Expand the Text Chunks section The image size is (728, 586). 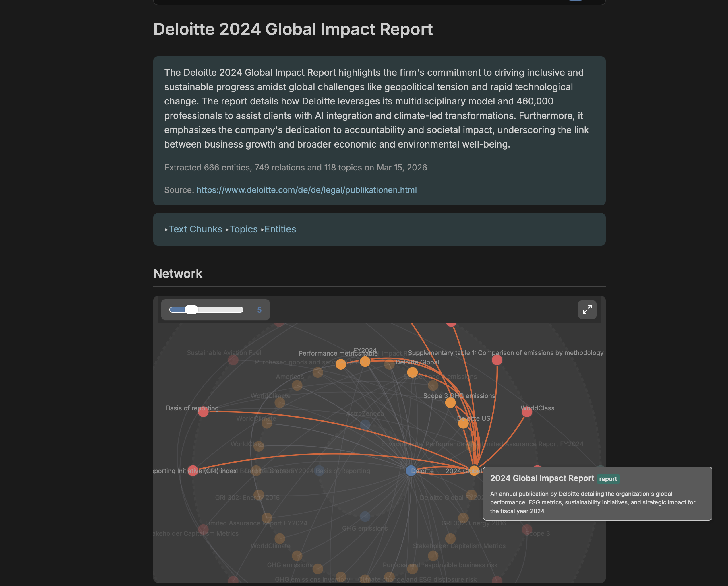pos(195,229)
